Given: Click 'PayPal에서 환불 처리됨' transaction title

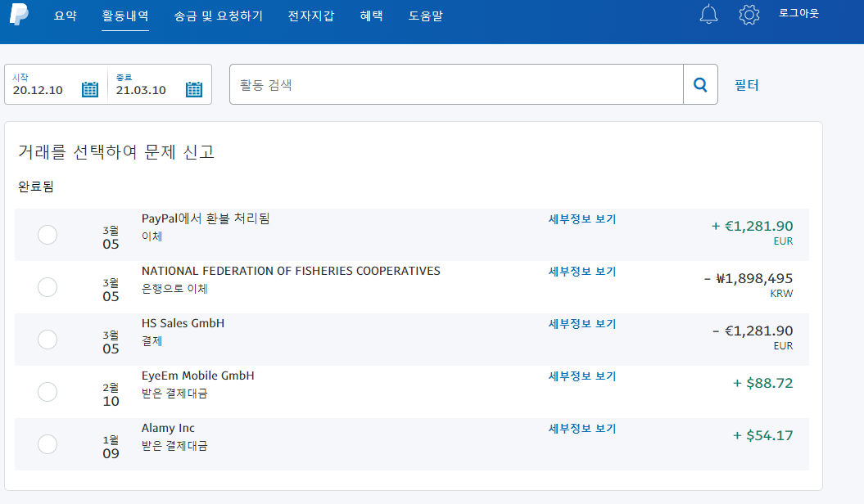Looking at the screenshot, I should tap(206, 218).
